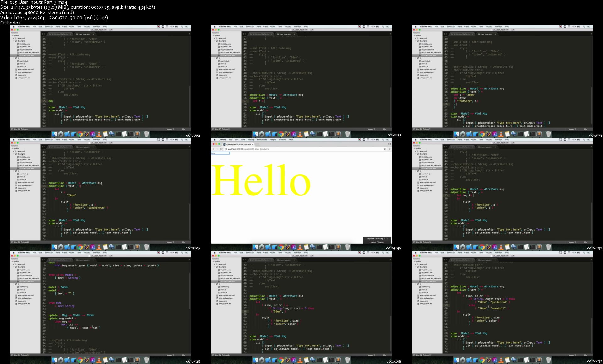603x364 pixels.
Task: Open Spaces: 2 indentation selector in 00:00:51 frame
Action: [170, 129]
